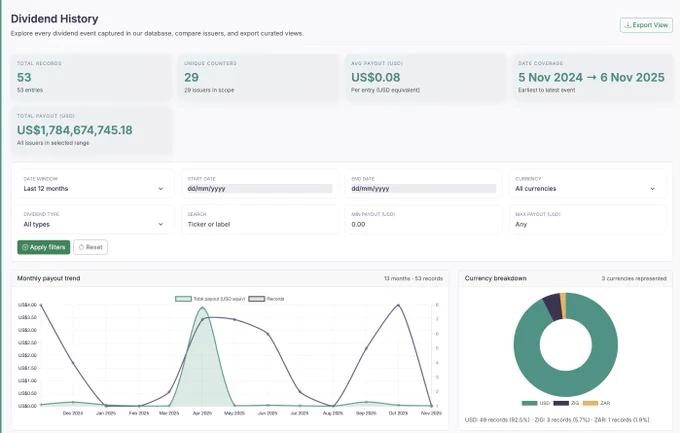Image resolution: width=680 pixels, height=433 pixels.
Task: Click the '3 currencies represented' label
Action: coord(634,279)
